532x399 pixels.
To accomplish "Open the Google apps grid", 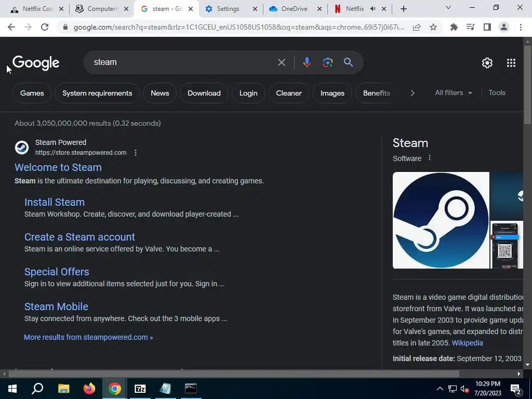I will 511,63.
